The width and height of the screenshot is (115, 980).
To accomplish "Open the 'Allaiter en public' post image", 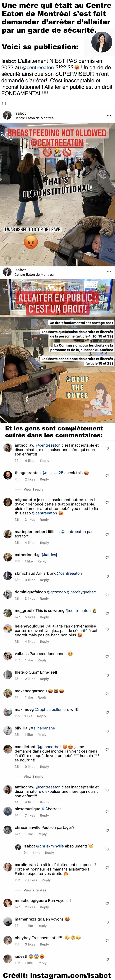I will click(58, 351).
